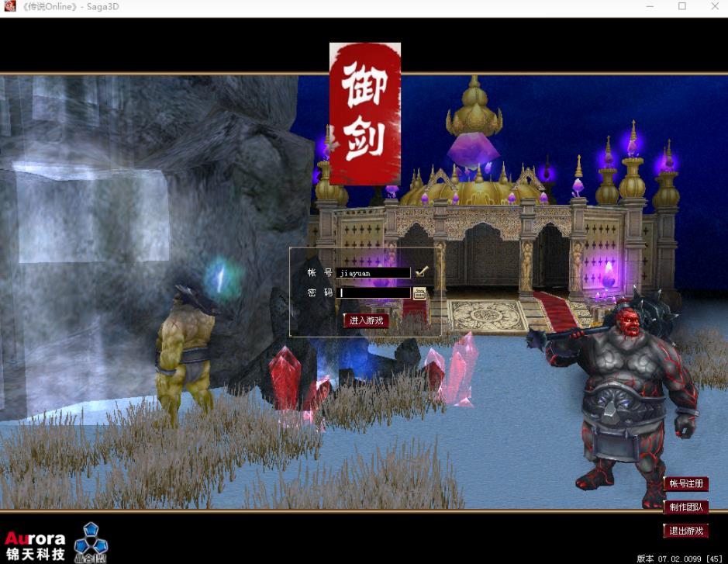
Task: Close the Saga3D window
Action: pos(715,6)
